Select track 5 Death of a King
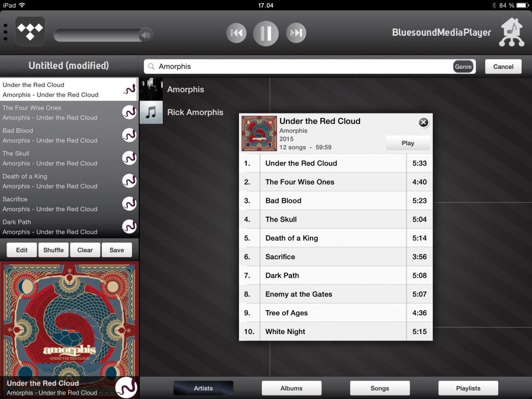Image resolution: width=532 pixels, height=399 pixels. coord(336,238)
